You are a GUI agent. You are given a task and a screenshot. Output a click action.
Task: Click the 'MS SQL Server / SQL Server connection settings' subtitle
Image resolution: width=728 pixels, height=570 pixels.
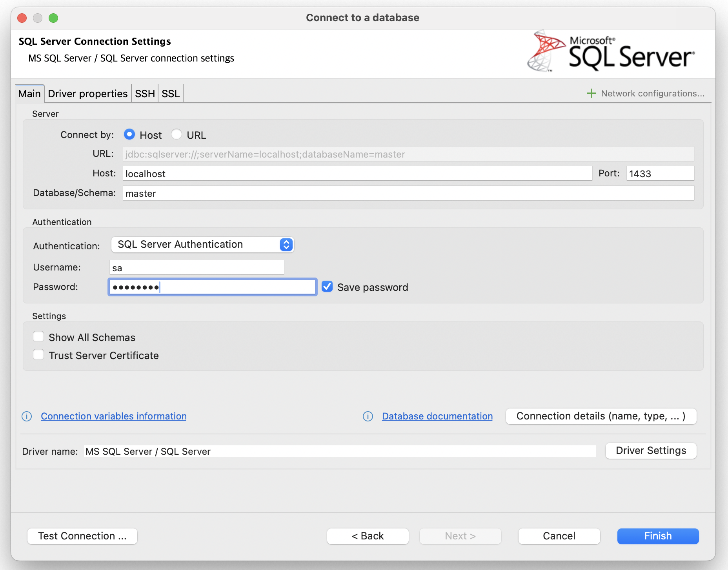pos(131,58)
